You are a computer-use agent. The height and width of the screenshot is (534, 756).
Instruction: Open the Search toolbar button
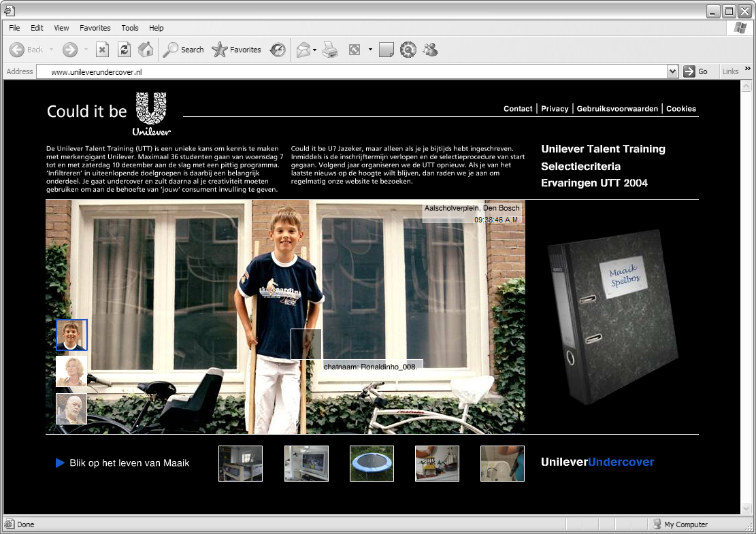pyautogui.click(x=183, y=50)
